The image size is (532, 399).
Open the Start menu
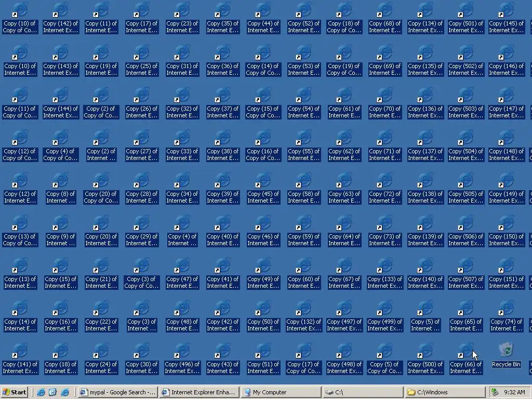click(14, 392)
